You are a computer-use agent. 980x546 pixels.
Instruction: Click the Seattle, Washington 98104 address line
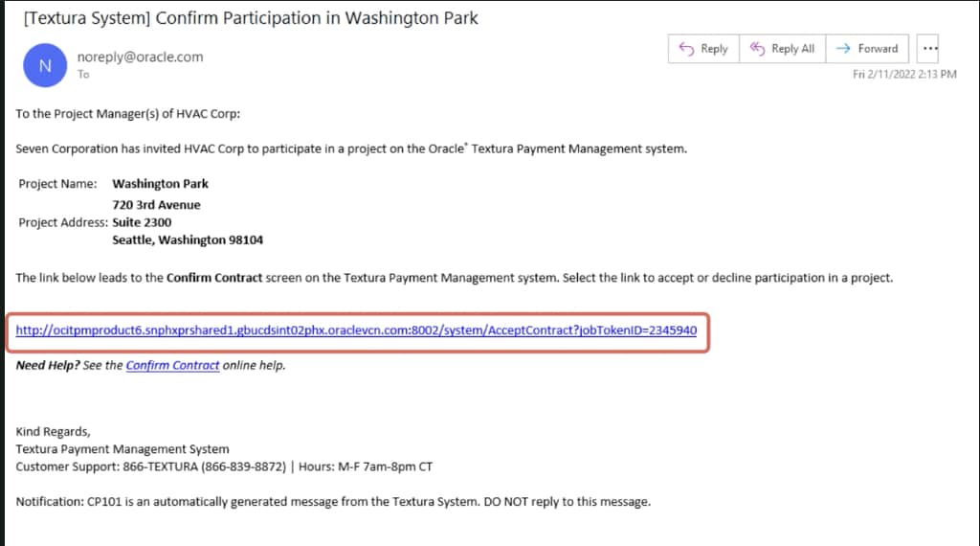(188, 239)
